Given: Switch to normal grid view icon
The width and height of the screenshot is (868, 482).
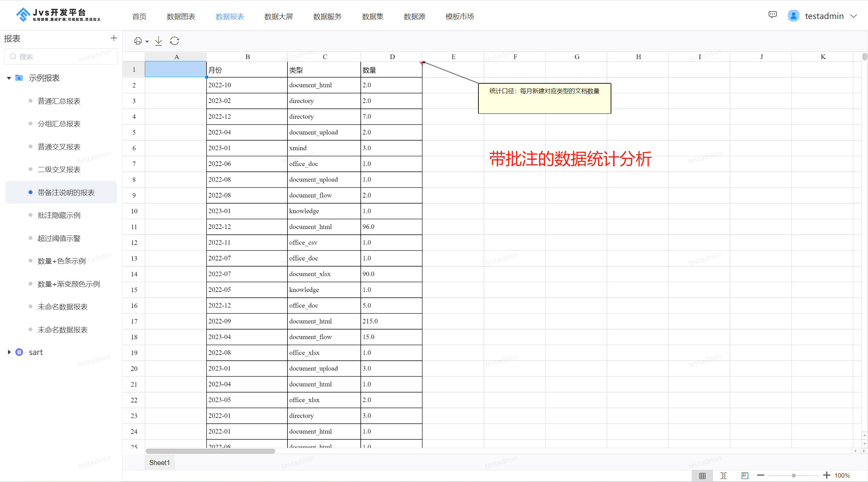Looking at the screenshot, I should [x=703, y=476].
